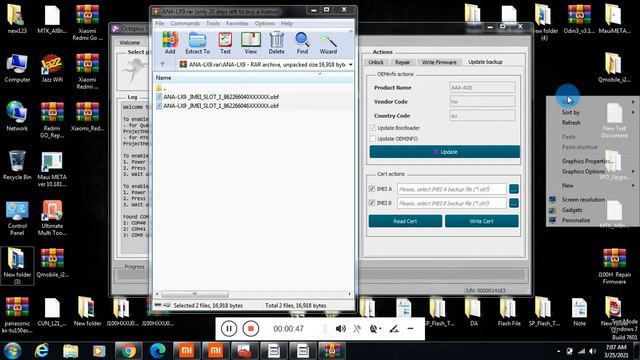Select the Control Panel desktop icon
Viewport: 640px width, 360px height.
click(x=17, y=218)
